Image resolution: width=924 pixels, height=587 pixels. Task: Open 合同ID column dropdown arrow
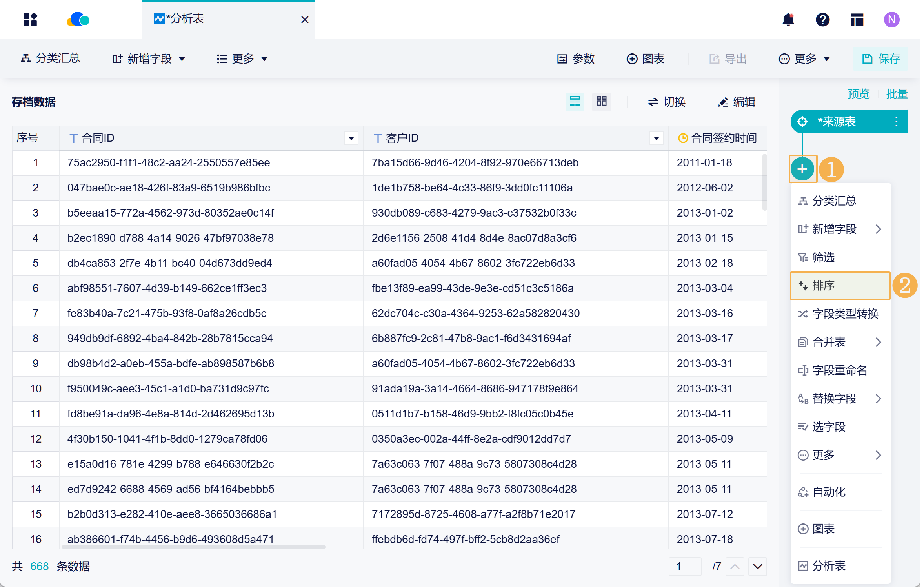351,138
